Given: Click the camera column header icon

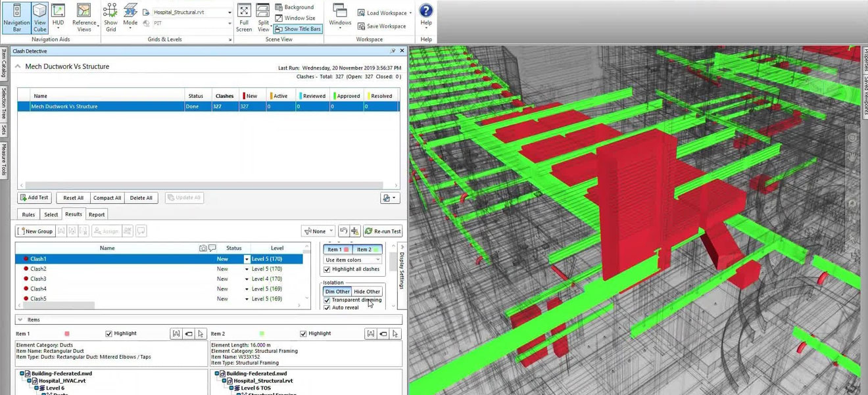Looking at the screenshot, I should click(x=203, y=248).
